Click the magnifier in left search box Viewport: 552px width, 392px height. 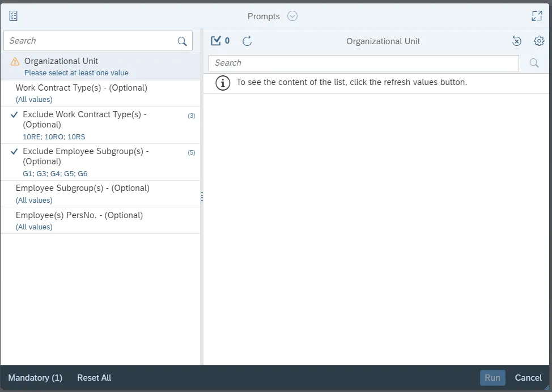click(x=182, y=41)
